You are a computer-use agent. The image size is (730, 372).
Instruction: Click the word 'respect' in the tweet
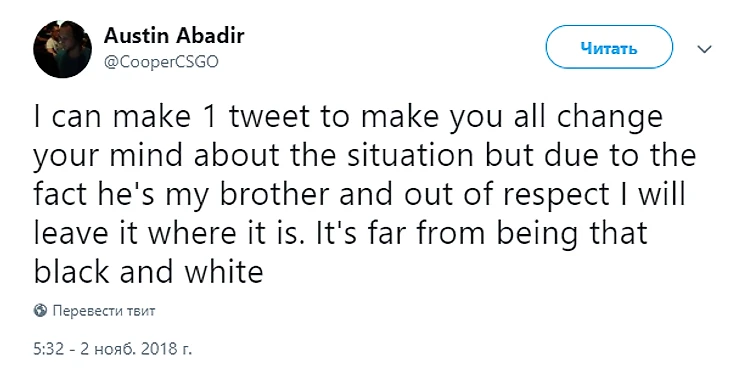(x=556, y=197)
